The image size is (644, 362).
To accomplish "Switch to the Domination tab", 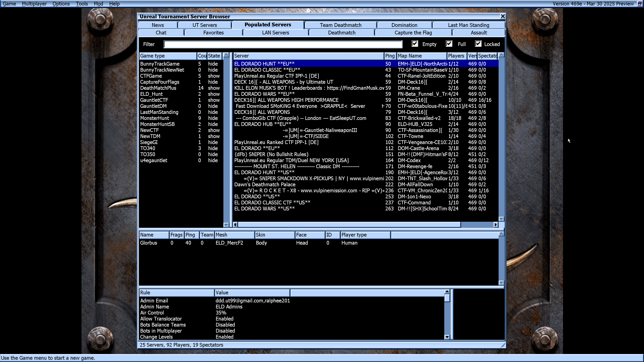I will pyautogui.click(x=404, y=25).
